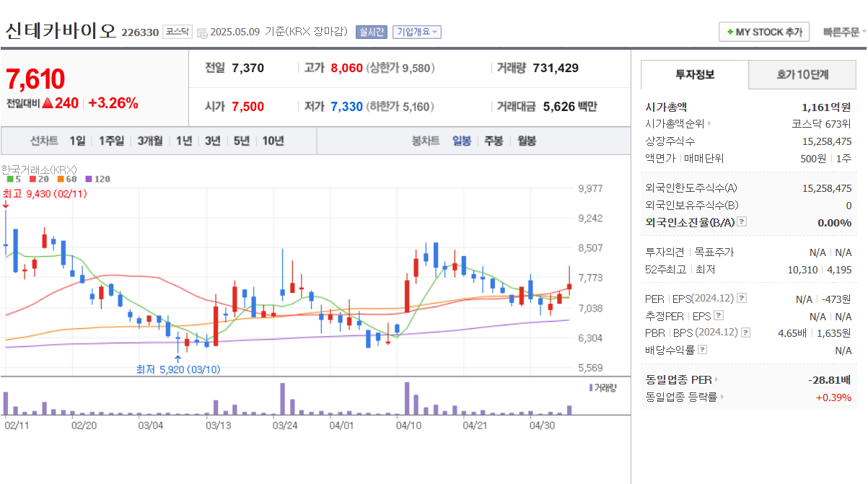The height and width of the screenshot is (484, 868).
Task: Click the 상장주식수 value in the info panel
Action: 827,141
